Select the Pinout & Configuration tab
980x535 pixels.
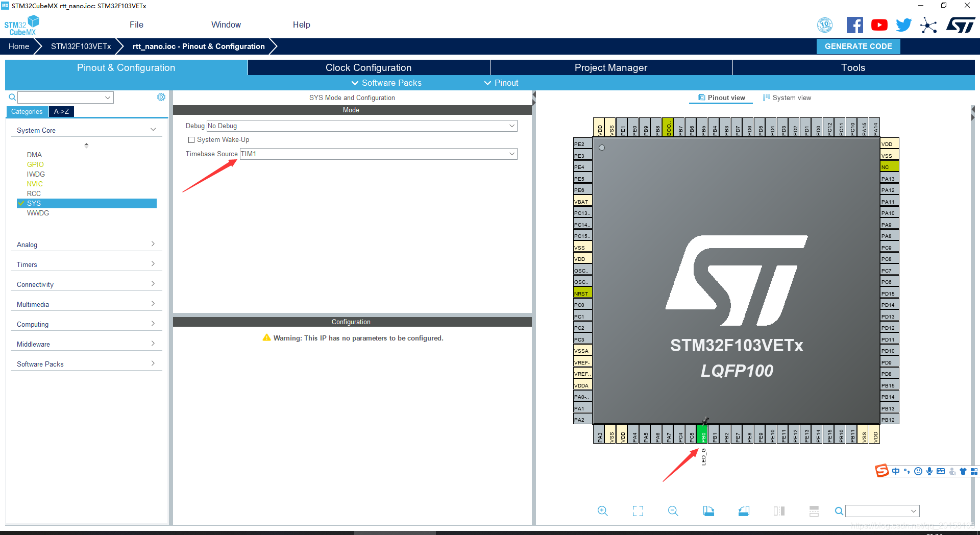coord(126,67)
